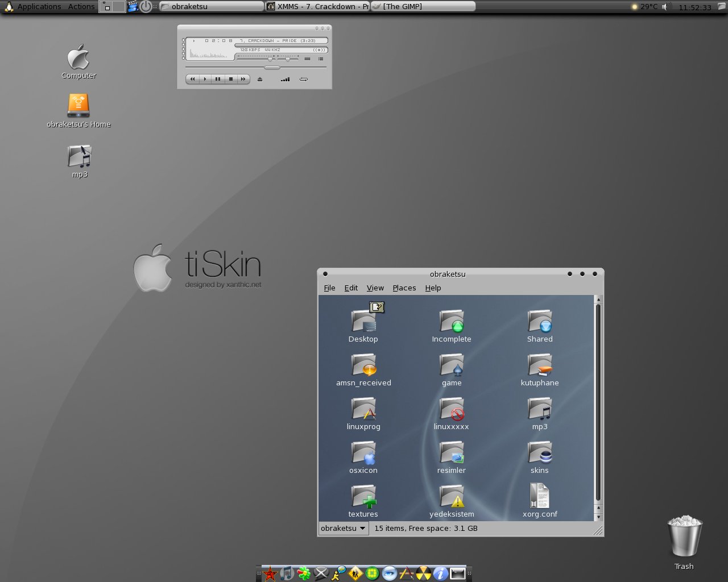
Task: Open the Computer desktop icon
Action: (x=78, y=62)
